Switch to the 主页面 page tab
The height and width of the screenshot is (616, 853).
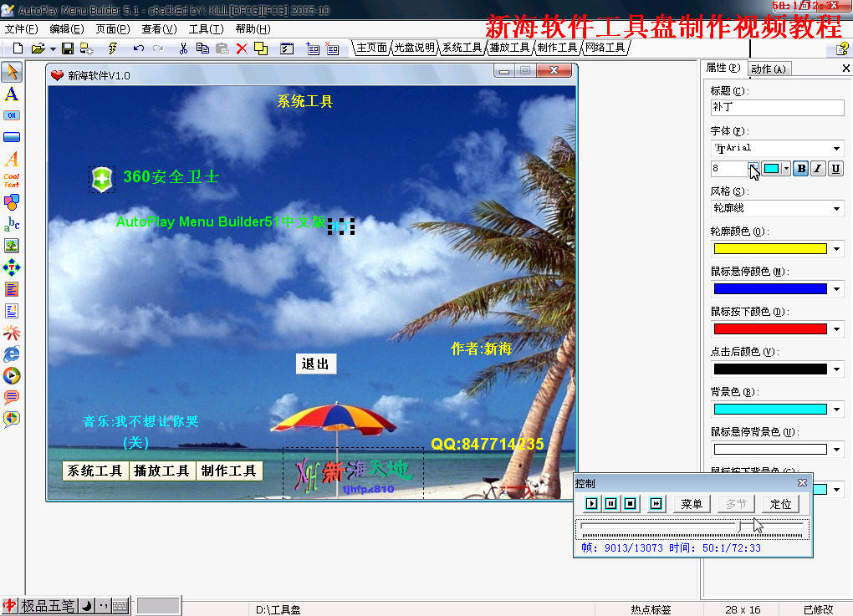371,48
